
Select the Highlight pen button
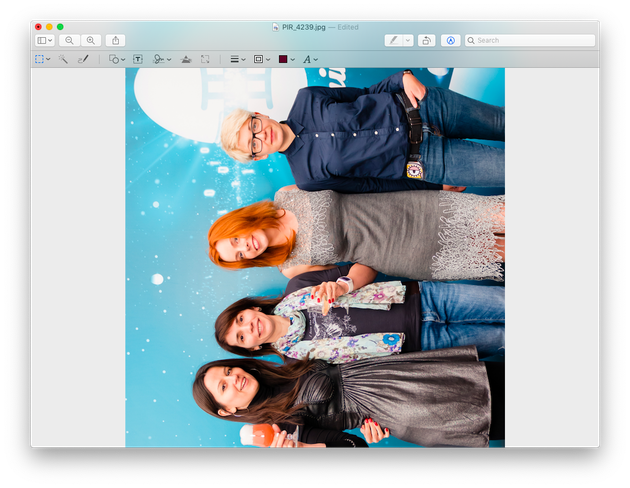394,41
